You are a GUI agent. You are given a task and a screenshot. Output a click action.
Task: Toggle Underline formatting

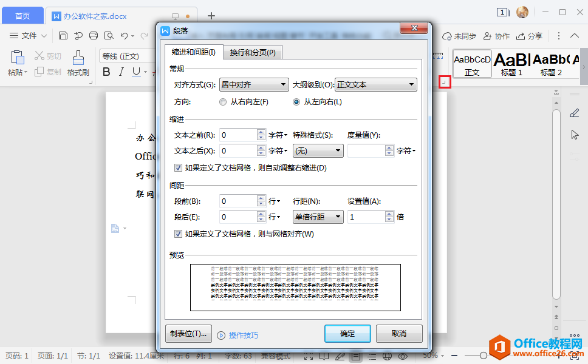click(136, 72)
